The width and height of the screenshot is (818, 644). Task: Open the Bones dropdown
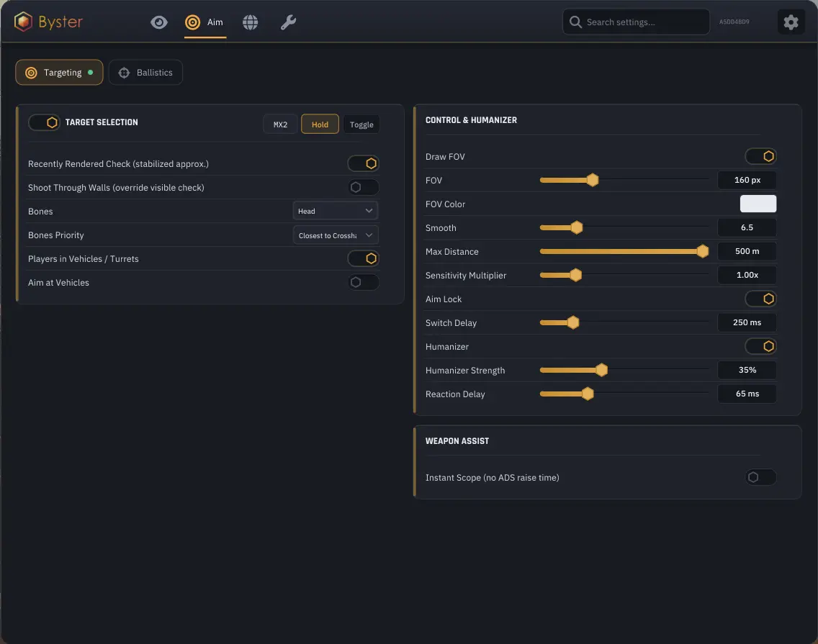tap(336, 211)
